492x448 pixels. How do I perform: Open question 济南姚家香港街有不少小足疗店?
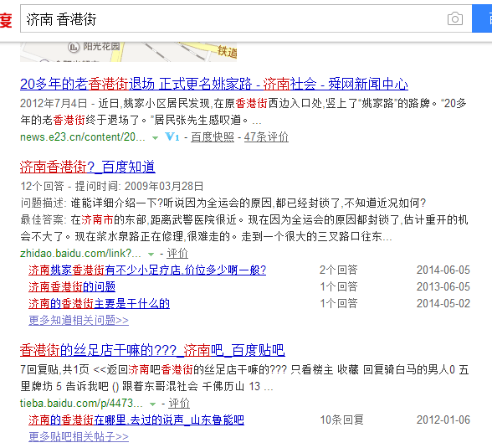point(147,270)
